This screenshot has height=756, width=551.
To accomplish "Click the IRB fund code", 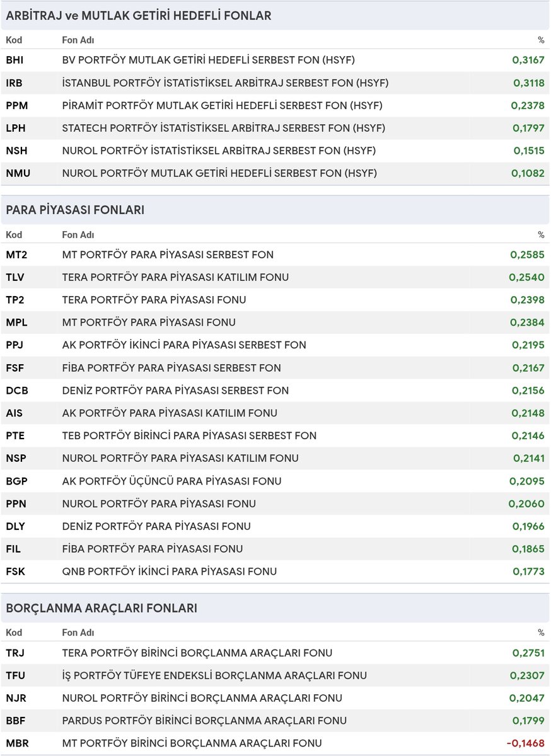I will pyautogui.click(x=14, y=83).
